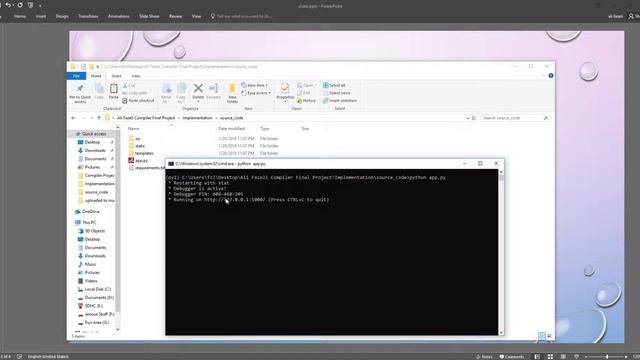Click Invert selection in Explorer ribbon
The height and width of the screenshot is (360, 640).
tap(340, 100)
